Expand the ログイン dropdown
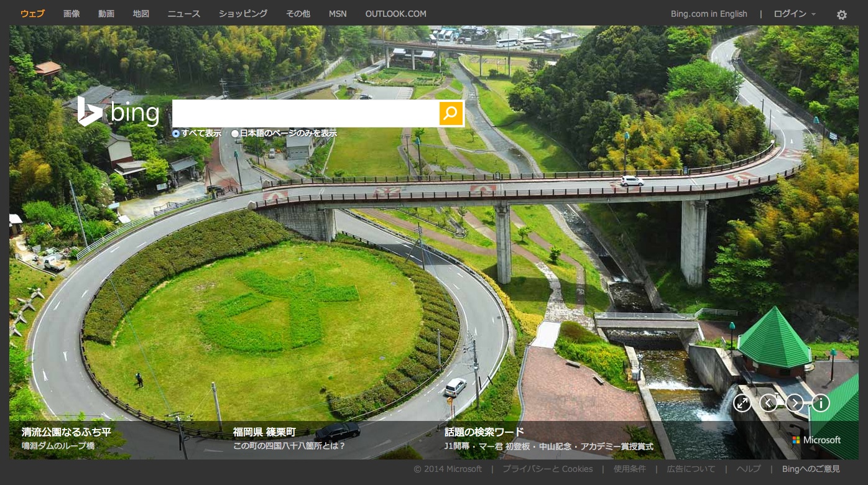The width and height of the screenshot is (868, 485). point(794,14)
